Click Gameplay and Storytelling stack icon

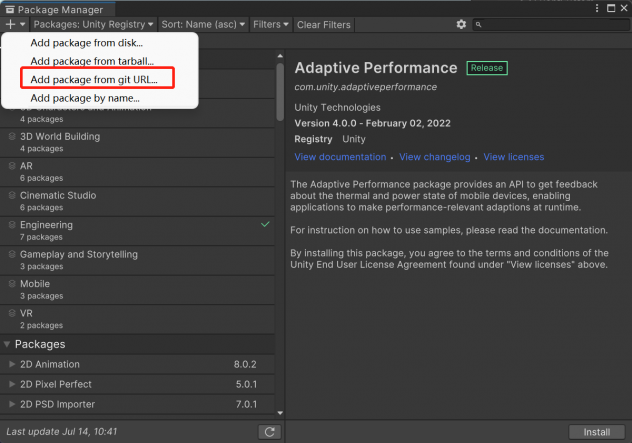12,254
